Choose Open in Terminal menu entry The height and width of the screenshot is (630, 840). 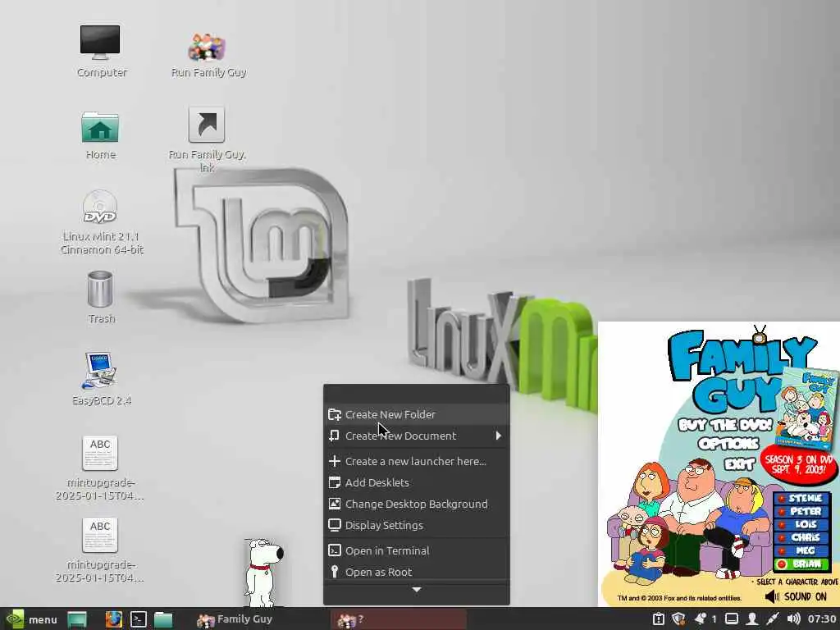pos(417,550)
